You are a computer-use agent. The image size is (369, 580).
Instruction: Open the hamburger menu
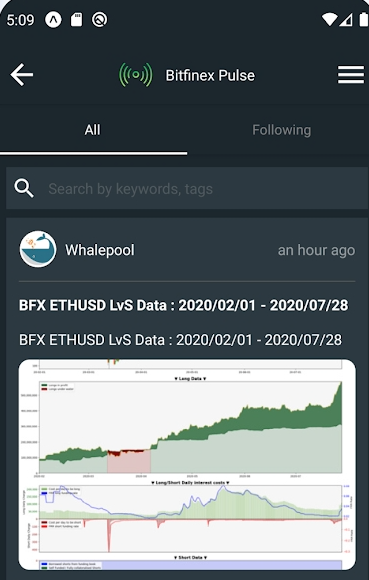(351, 75)
